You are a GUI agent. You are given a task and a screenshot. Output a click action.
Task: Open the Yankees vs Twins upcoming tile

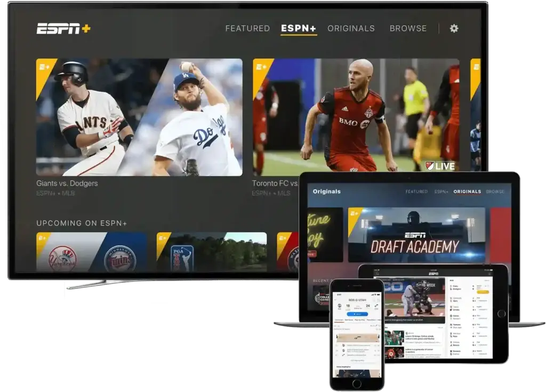[x=91, y=252]
